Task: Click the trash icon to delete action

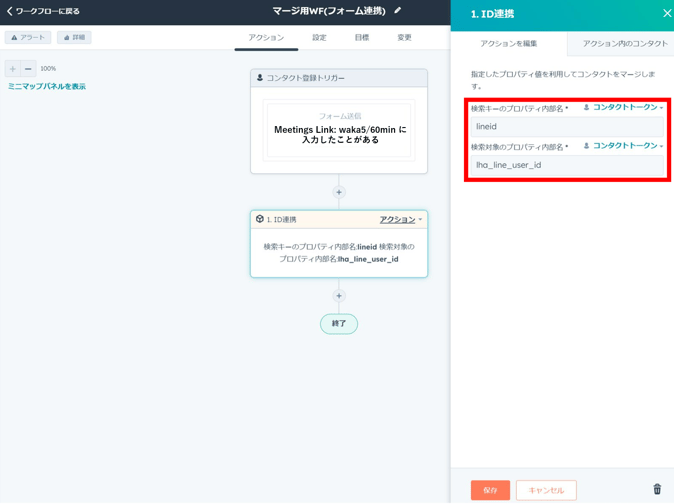Action: pyautogui.click(x=657, y=489)
